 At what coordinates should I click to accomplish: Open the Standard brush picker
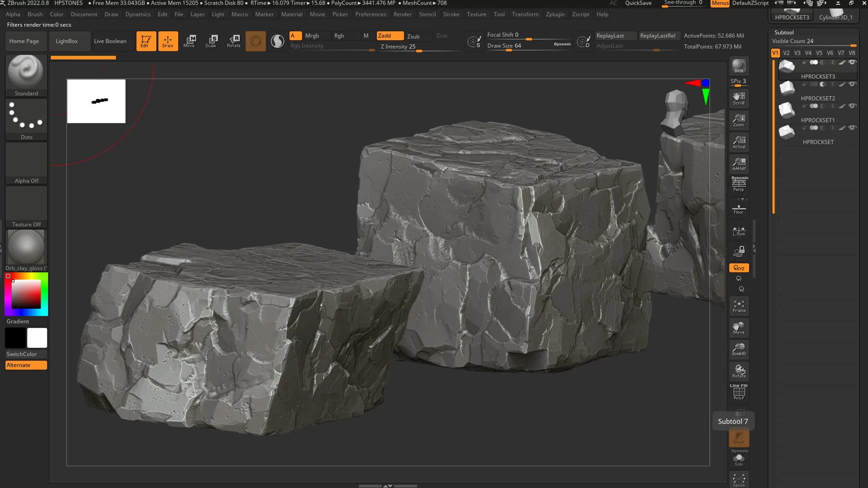coord(26,76)
